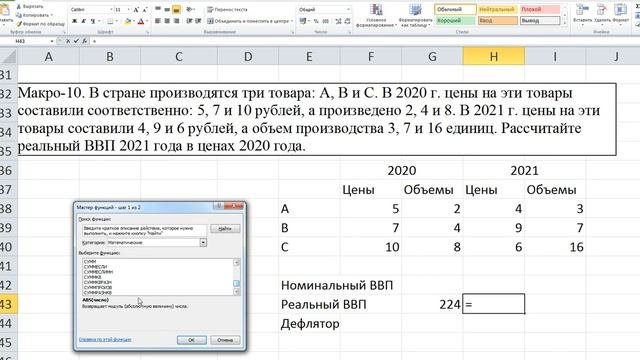Click the Format cells (Формат) icon
This screenshot has height=360, width=640.
click(620, 9)
